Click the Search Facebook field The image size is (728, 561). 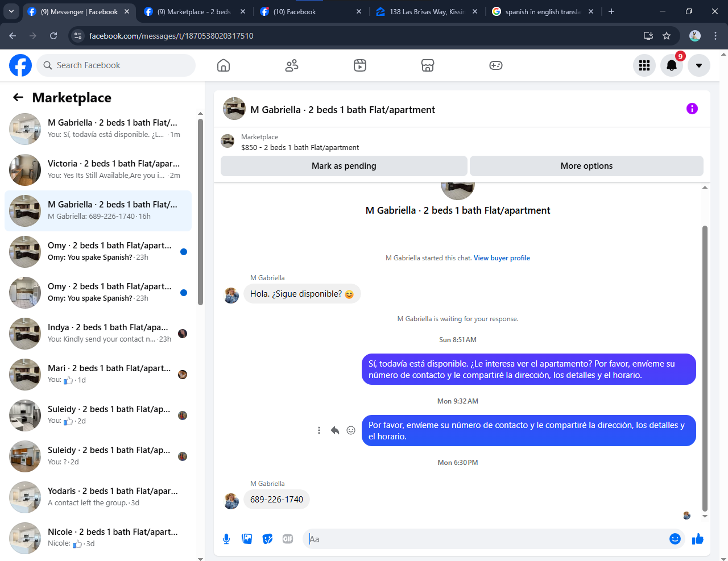tap(116, 65)
